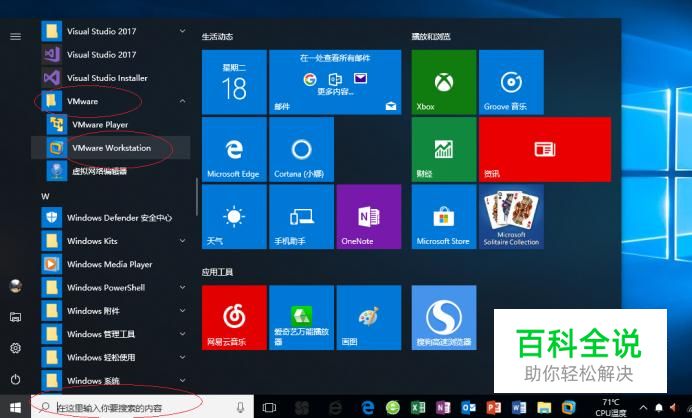Screen dimensions: 692x418
Task: Open 虚拟网络编辑器 from app list
Action: [110, 171]
